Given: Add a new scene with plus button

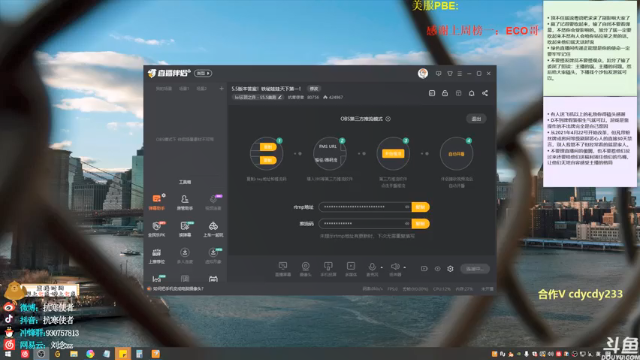Looking at the screenshot, I should click(221, 89).
